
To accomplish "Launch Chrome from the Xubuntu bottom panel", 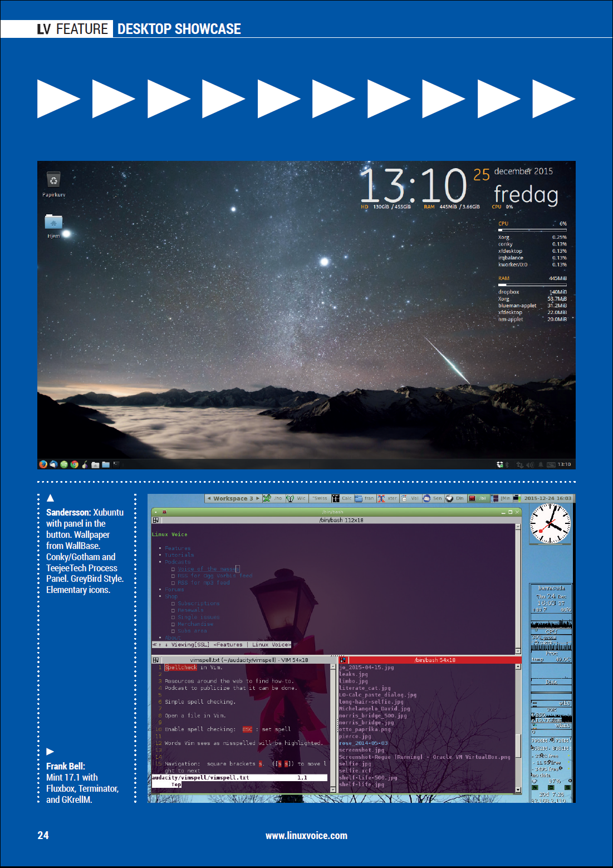I will (74, 464).
